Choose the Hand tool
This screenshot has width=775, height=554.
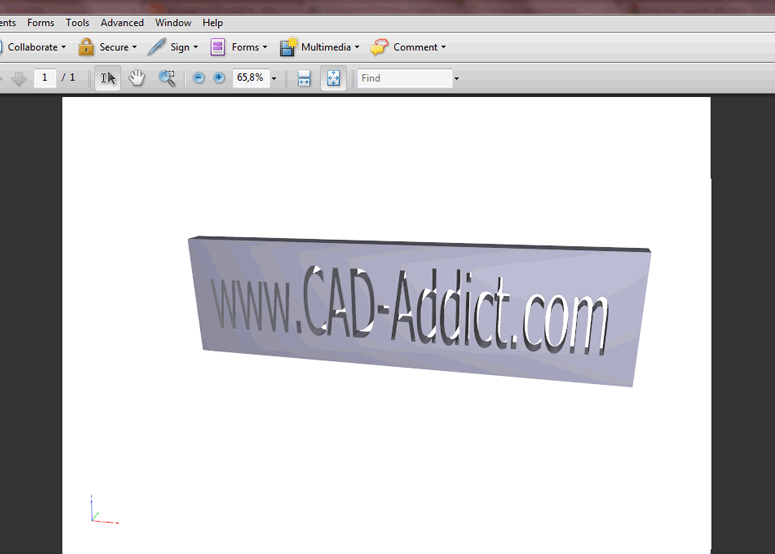(137, 78)
